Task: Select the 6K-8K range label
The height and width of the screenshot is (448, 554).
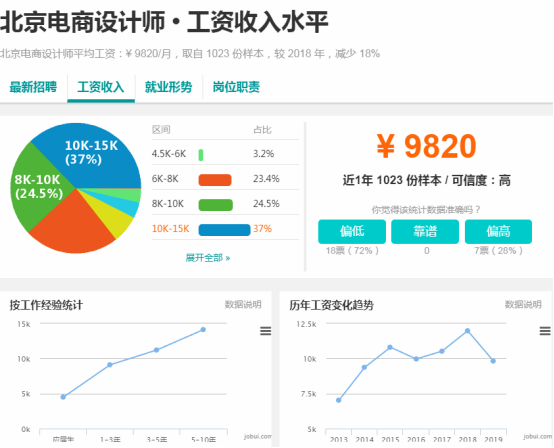Action: (x=165, y=179)
